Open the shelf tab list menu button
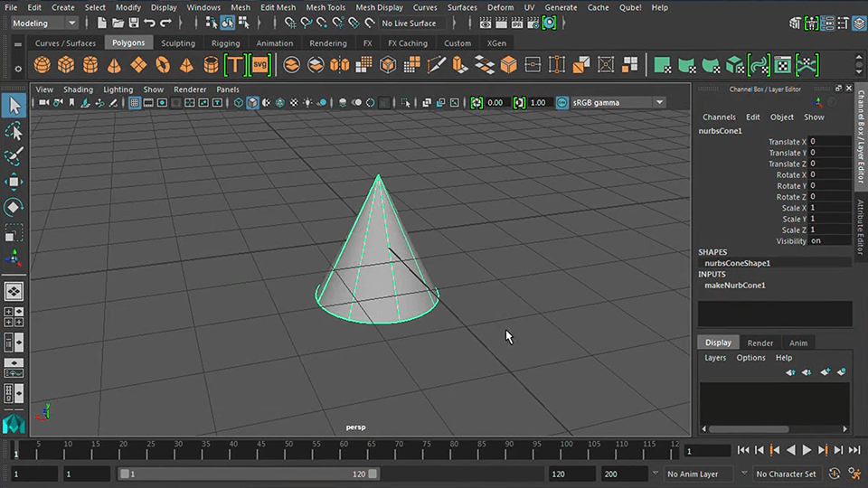The width and height of the screenshot is (868, 488). point(18,43)
